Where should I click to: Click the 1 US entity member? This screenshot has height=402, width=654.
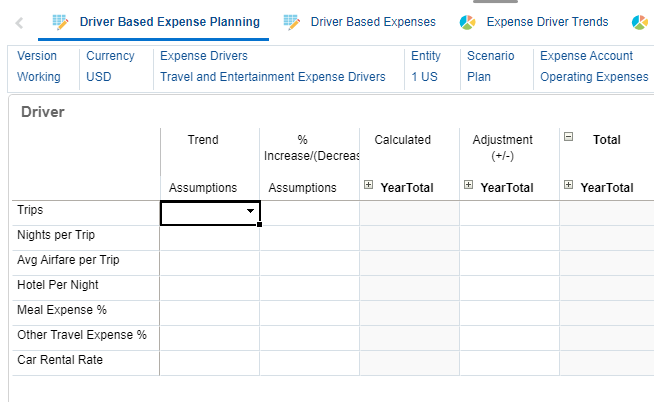pos(424,77)
